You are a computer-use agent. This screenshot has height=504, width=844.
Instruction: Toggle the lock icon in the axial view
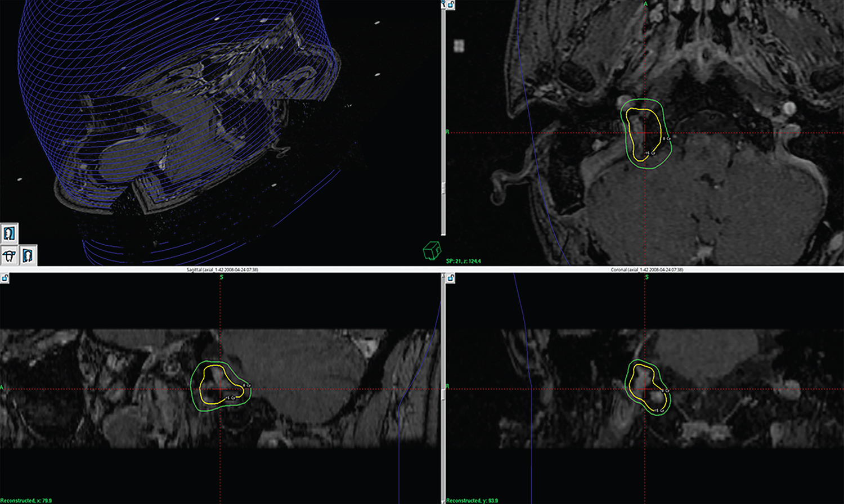[451, 4]
